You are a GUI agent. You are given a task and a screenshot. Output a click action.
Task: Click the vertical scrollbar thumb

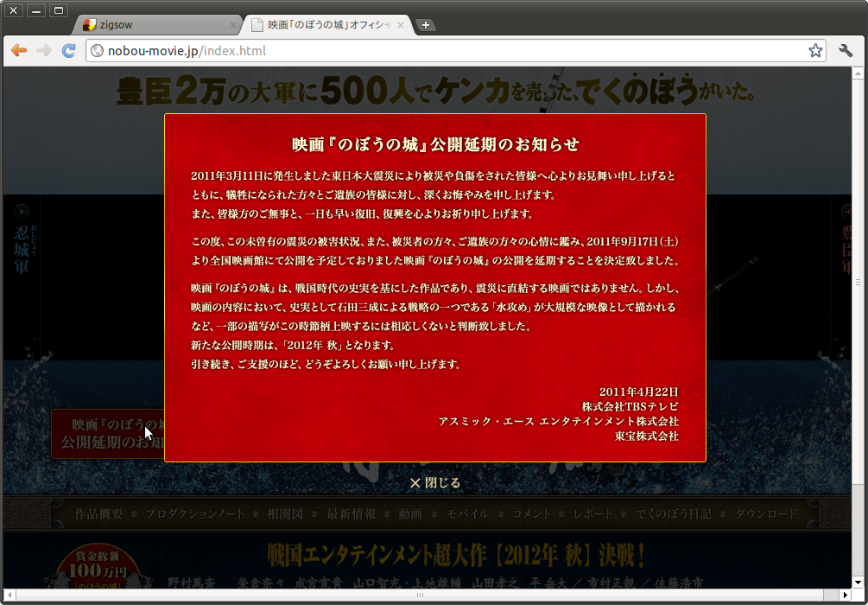pyautogui.click(x=857, y=283)
